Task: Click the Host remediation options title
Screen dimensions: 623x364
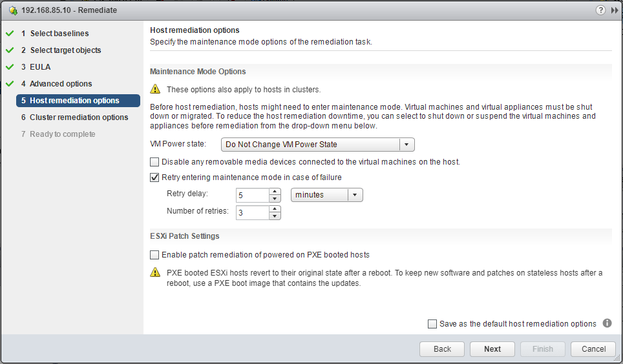Action: click(x=195, y=30)
